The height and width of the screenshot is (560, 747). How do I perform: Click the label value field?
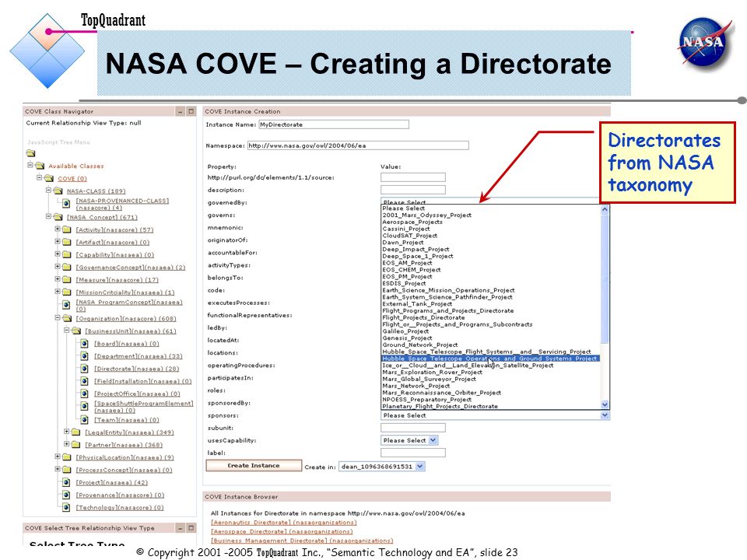pos(413,453)
